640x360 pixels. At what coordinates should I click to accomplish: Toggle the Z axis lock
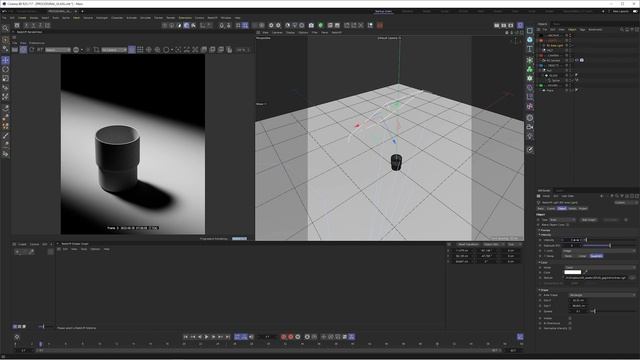pyautogui.click(x=40, y=25)
